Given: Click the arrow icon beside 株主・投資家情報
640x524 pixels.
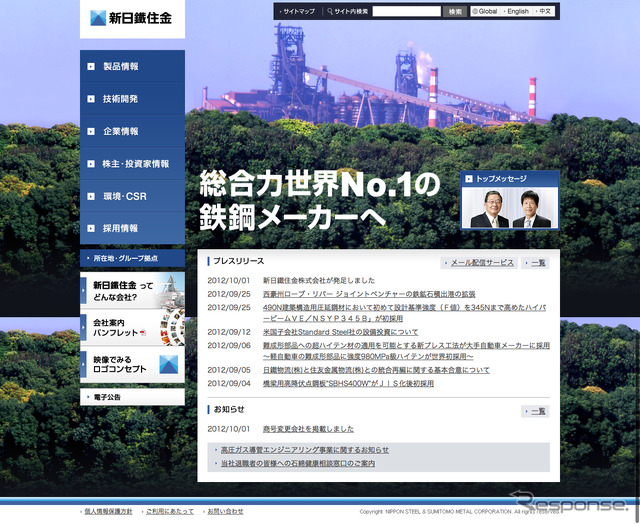Looking at the screenshot, I should pos(91,164).
